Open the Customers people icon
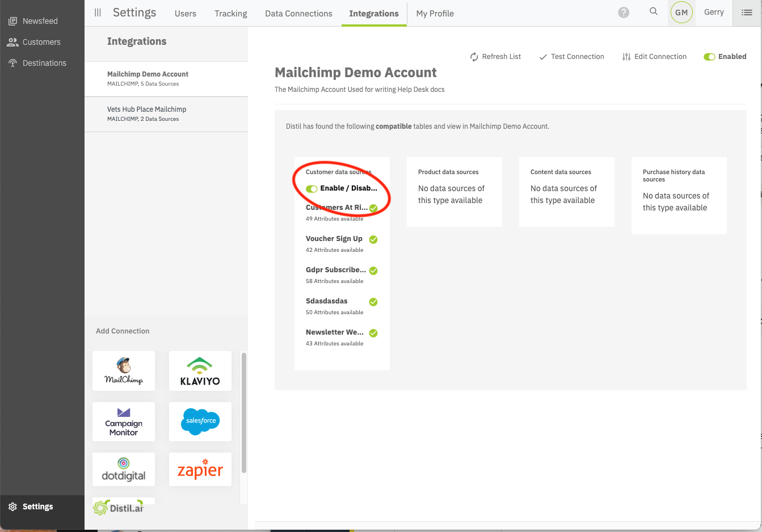Image resolution: width=762 pixels, height=532 pixels. coord(12,42)
